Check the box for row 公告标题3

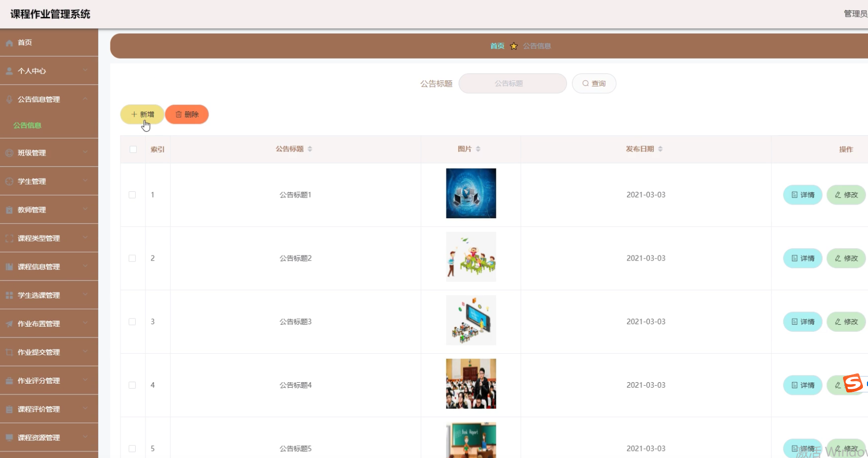point(132,322)
